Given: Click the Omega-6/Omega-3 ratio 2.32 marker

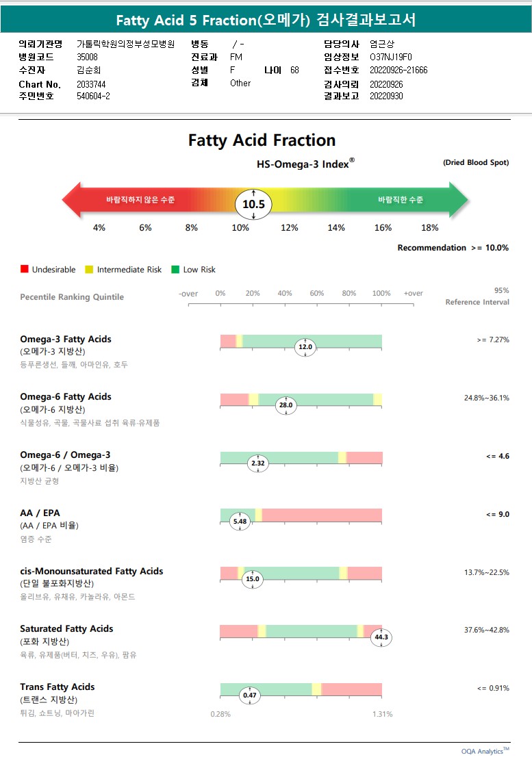Looking at the screenshot, I should point(257,463).
